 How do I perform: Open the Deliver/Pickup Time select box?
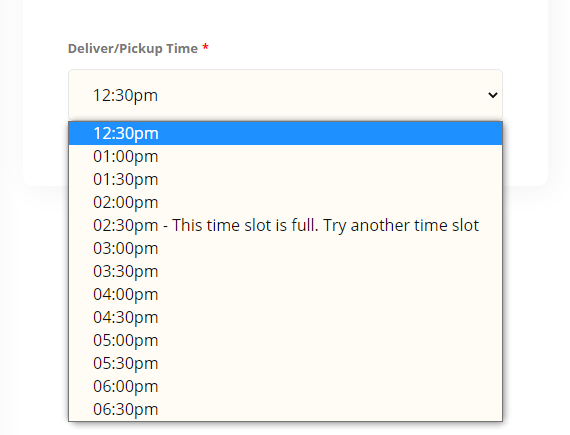[x=285, y=95]
